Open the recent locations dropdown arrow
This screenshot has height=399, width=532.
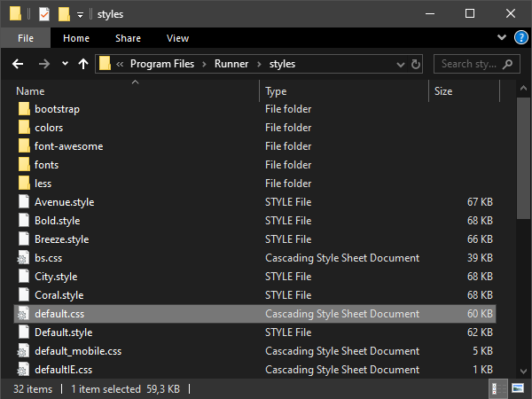coord(65,64)
